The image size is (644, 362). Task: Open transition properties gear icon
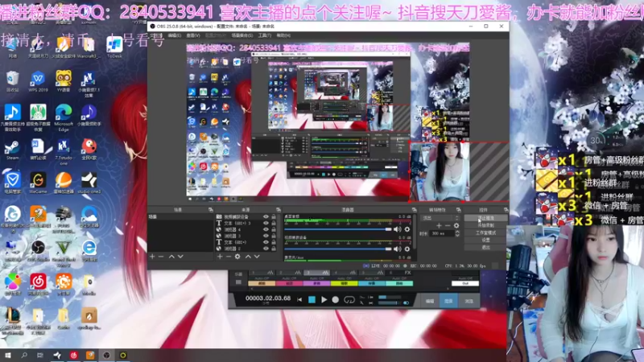456,225
